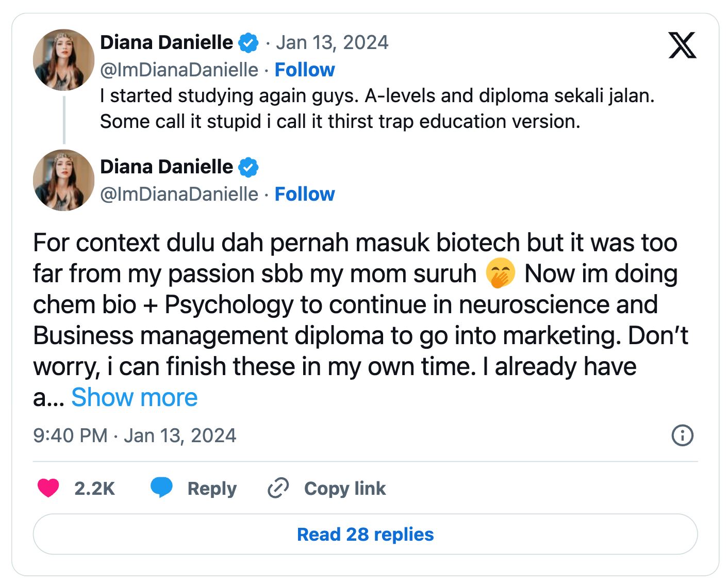Click the Reply speech bubble icon
This screenshot has height=582, width=728.
click(x=161, y=487)
